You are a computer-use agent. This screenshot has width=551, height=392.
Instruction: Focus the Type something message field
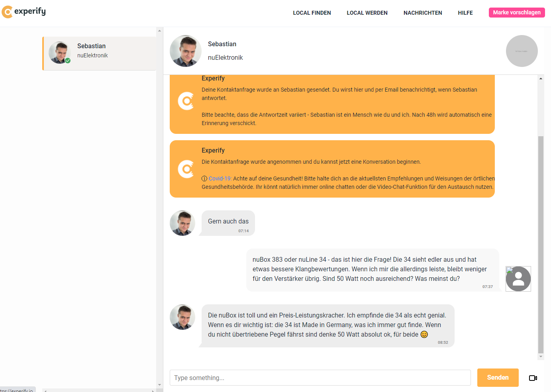(320, 378)
